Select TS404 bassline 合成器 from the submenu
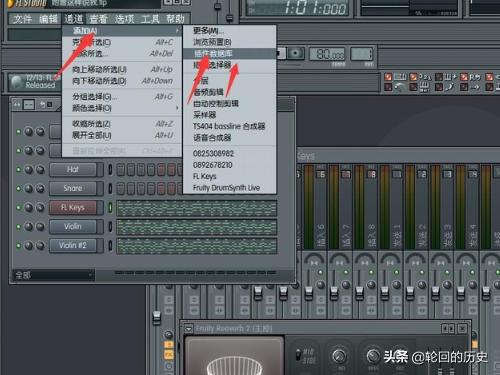Image resolution: width=500 pixels, height=375 pixels. [x=229, y=126]
